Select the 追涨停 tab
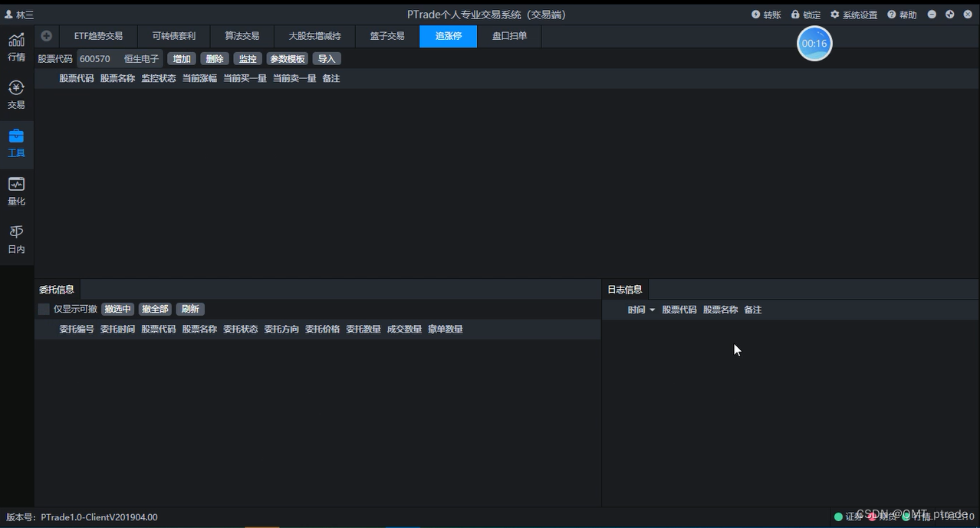Image resolution: width=980 pixels, height=528 pixels. pos(449,36)
